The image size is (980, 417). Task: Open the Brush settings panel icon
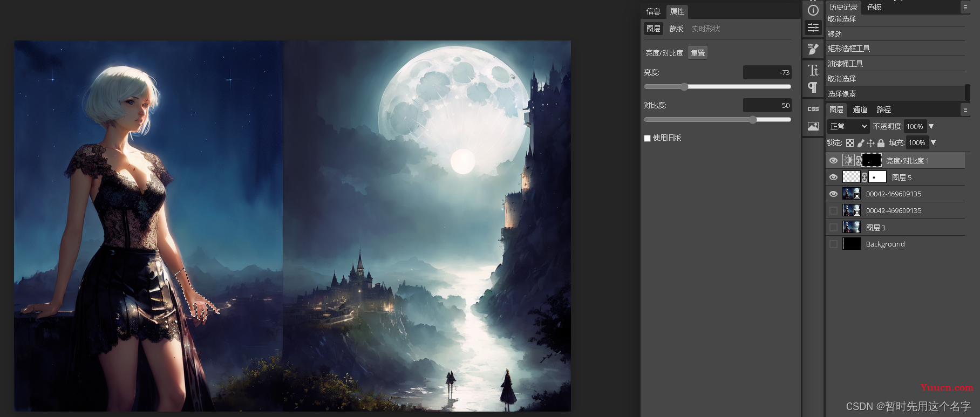coord(813,49)
